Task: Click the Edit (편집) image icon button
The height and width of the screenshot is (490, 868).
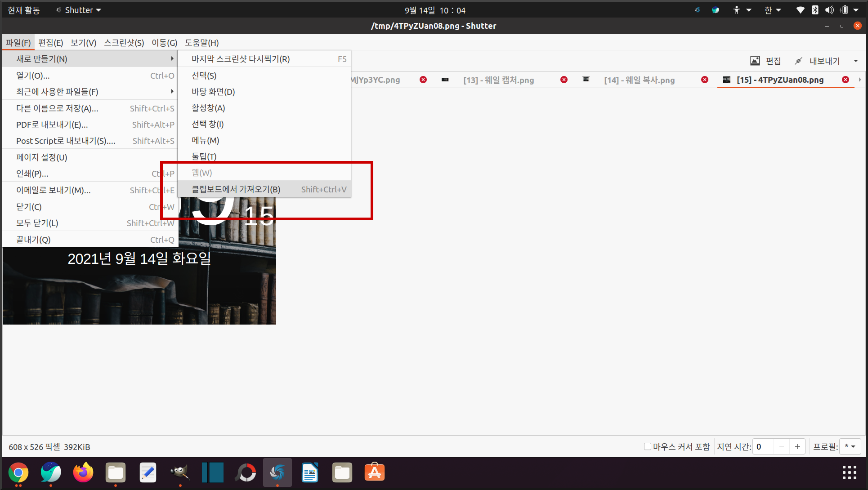Action: point(755,61)
